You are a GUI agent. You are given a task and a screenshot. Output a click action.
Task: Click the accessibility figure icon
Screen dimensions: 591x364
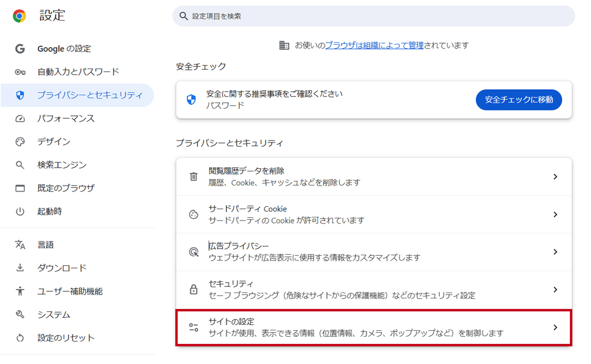tap(20, 291)
